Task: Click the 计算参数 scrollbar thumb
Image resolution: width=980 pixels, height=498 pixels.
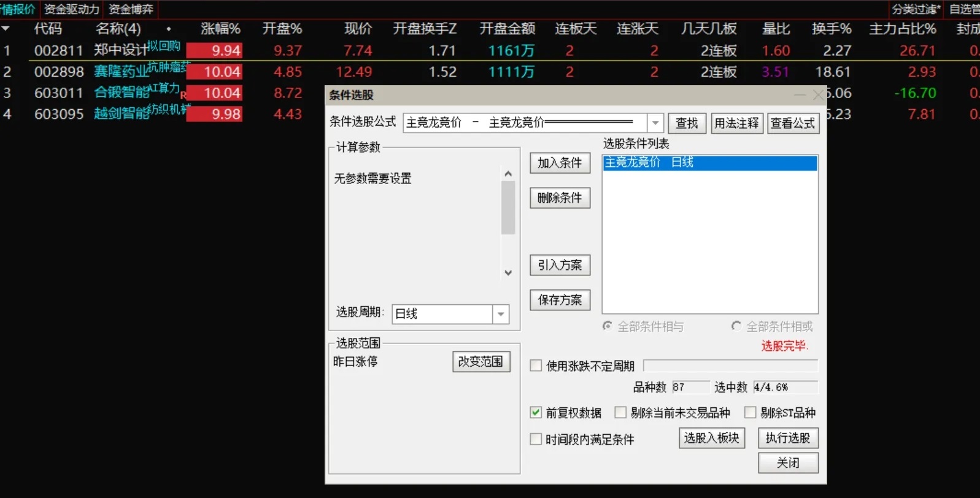Action: click(508, 208)
